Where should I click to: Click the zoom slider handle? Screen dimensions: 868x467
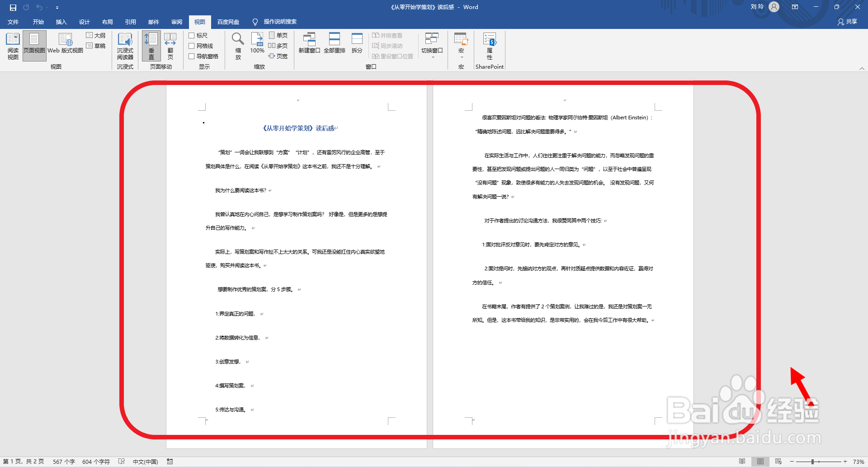(x=812, y=462)
